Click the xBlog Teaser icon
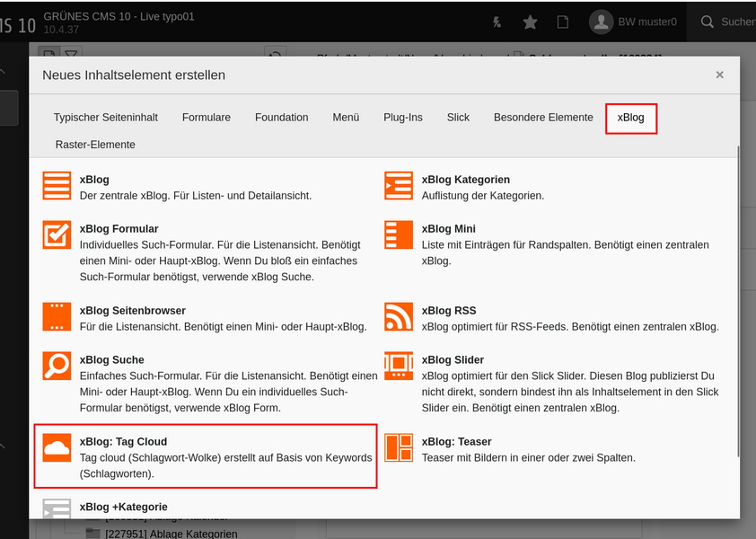This screenshot has height=539, width=756. pos(399,447)
